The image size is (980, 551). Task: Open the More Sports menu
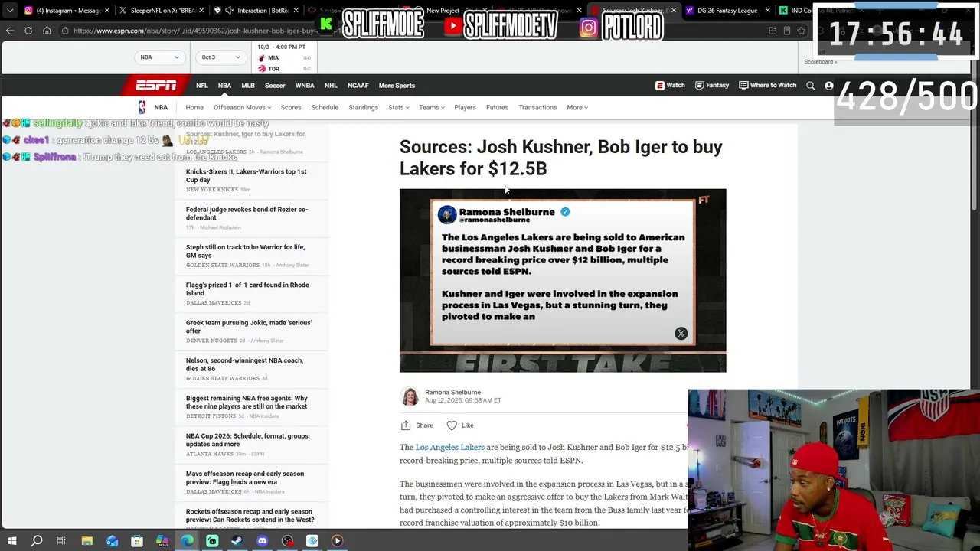pos(397,86)
